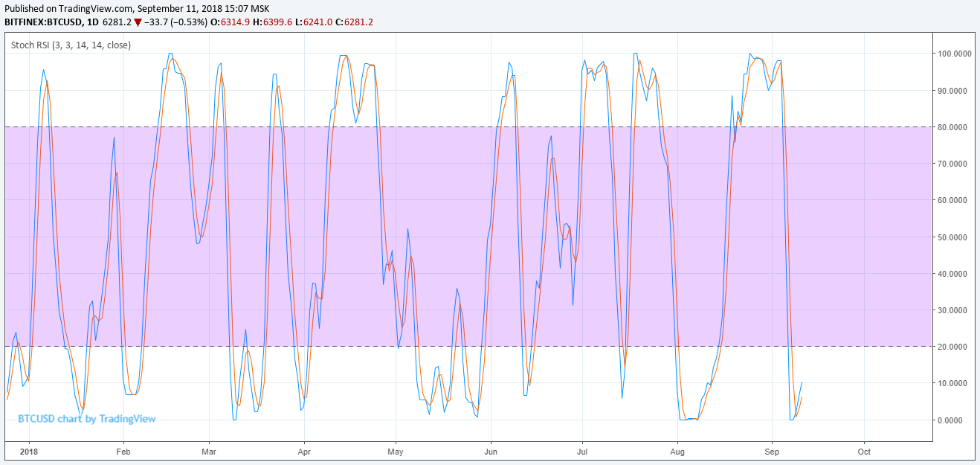Click the 40.0000 axis label

pyautogui.click(x=954, y=274)
